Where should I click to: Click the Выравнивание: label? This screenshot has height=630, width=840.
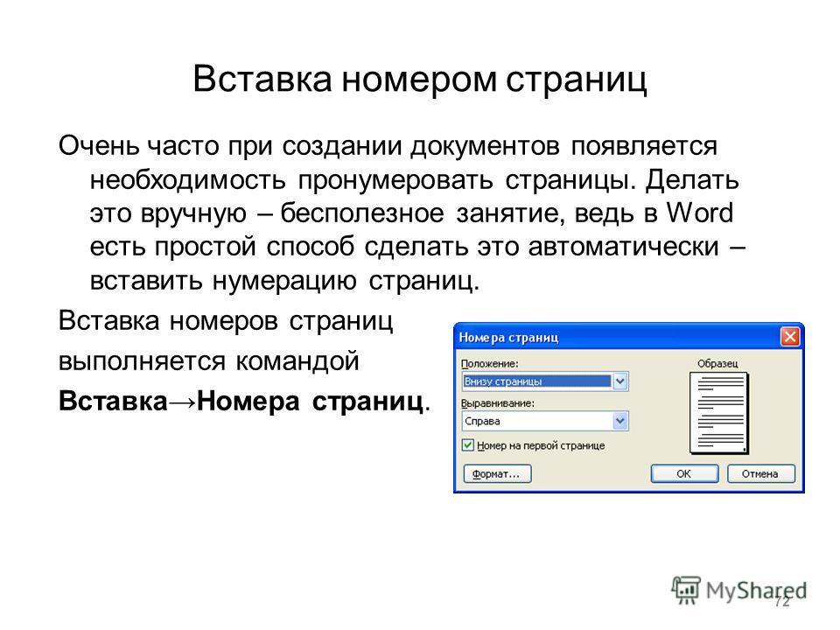coord(498,403)
